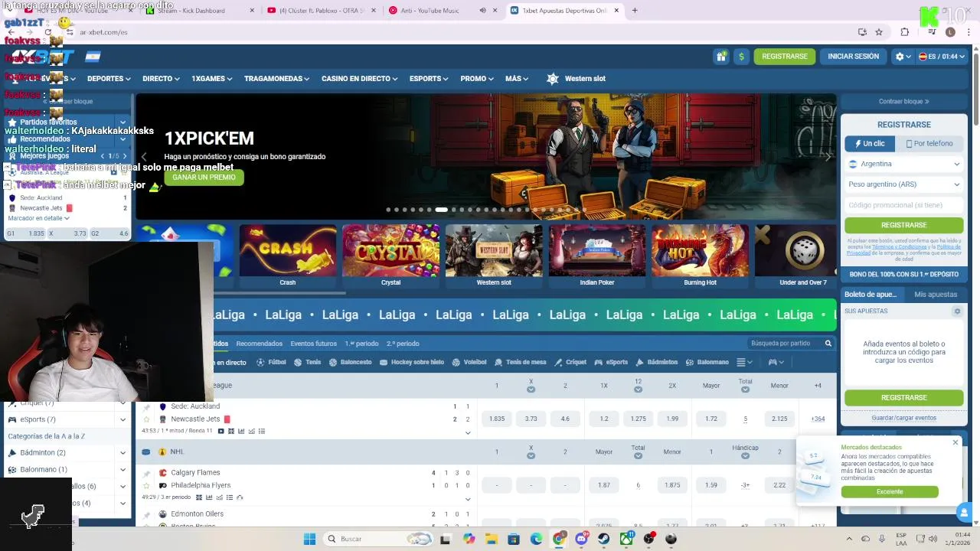Open the settings gear dropdown
Viewport: 980px width, 551px height.
pos(903,57)
